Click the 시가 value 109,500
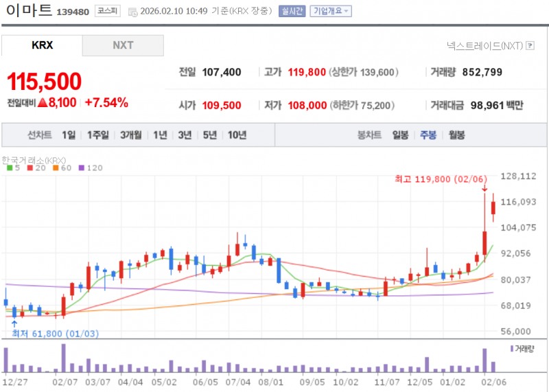The height and width of the screenshot is (392, 549). coord(222,105)
